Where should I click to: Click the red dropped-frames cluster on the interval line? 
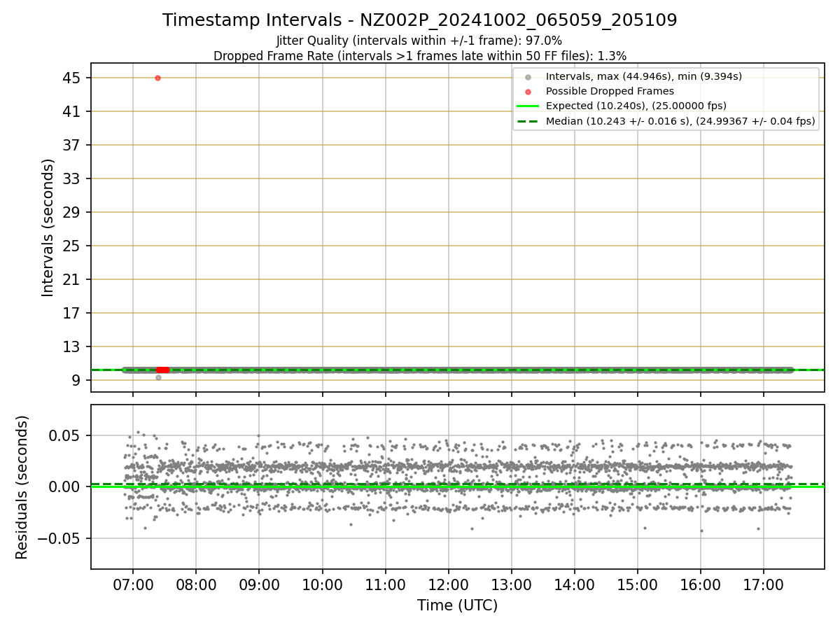click(x=162, y=370)
